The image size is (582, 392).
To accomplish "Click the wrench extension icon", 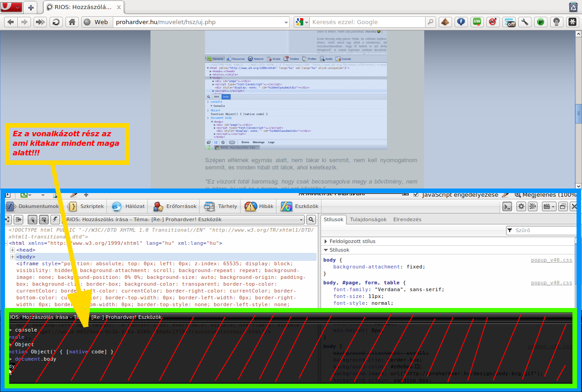I will 525,22.
